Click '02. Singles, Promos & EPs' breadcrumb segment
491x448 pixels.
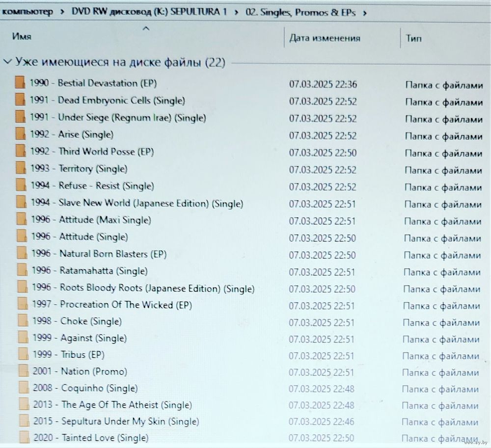tap(300, 13)
